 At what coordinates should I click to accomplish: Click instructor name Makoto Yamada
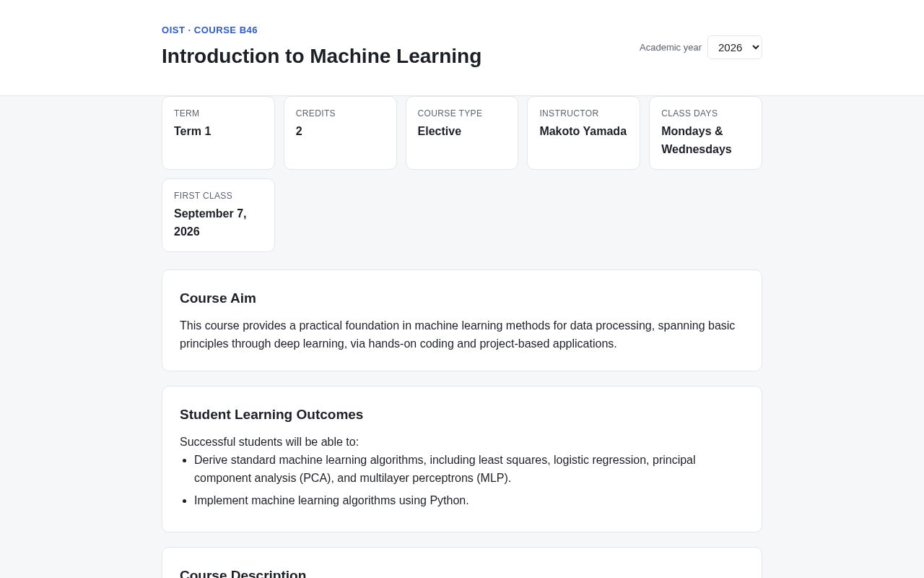coord(583,131)
